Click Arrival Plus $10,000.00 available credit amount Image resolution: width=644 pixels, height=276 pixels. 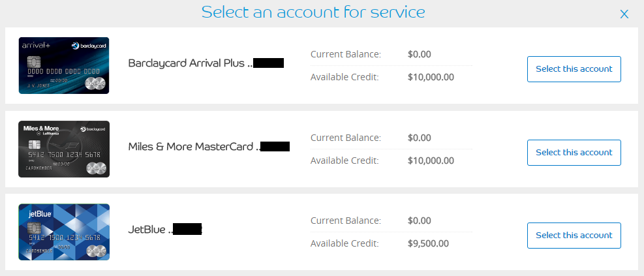point(431,77)
